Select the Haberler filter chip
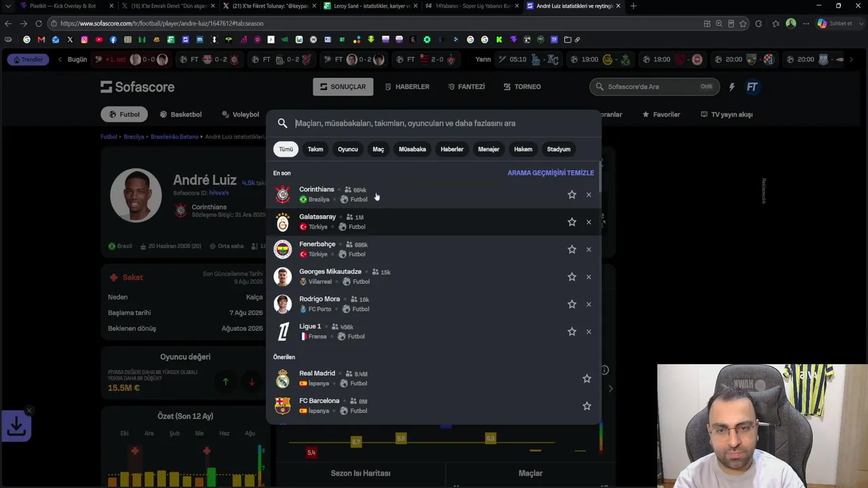The width and height of the screenshot is (868, 488). 452,149
